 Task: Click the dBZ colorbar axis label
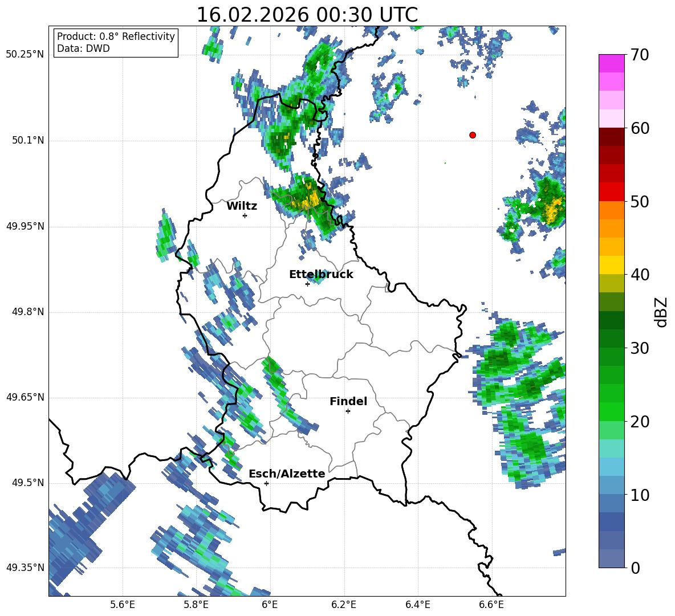click(661, 312)
